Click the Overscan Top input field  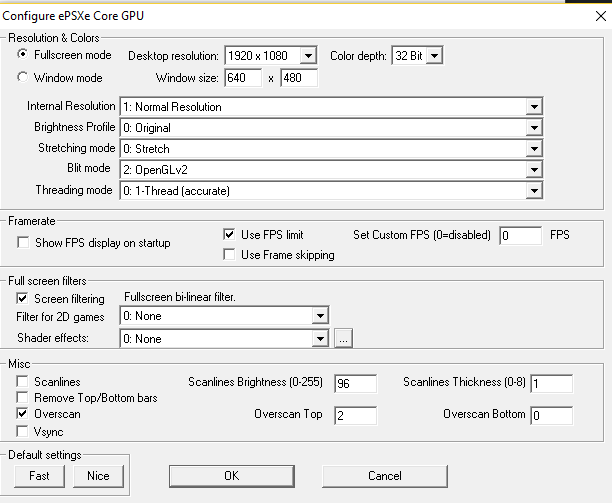[356, 416]
